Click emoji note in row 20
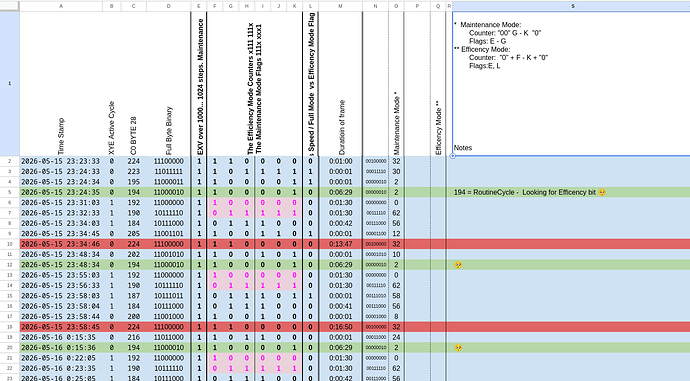The image size is (690, 381). pyautogui.click(x=458, y=348)
